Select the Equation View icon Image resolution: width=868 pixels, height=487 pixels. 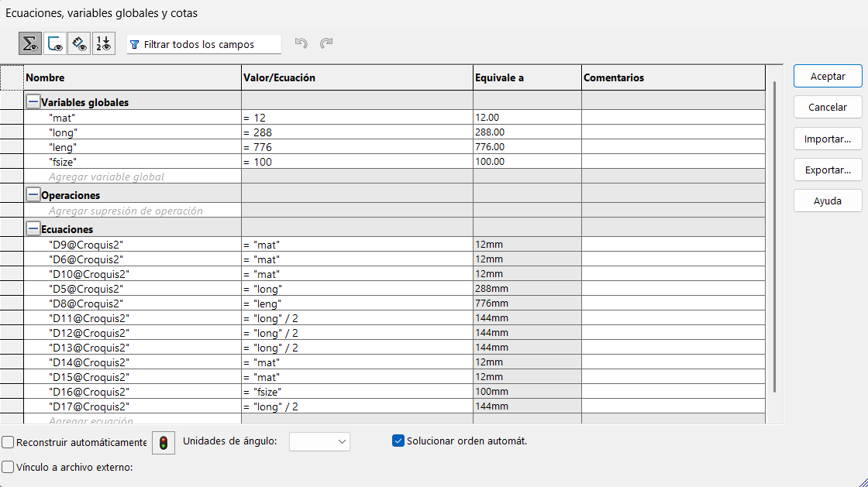(30, 44)
